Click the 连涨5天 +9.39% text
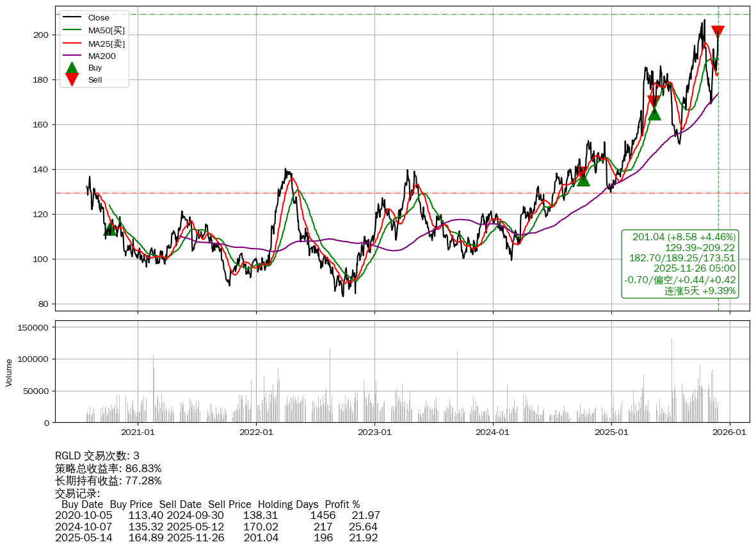The width and height of the screenshot is (756, 549). [x=700, y=291]
